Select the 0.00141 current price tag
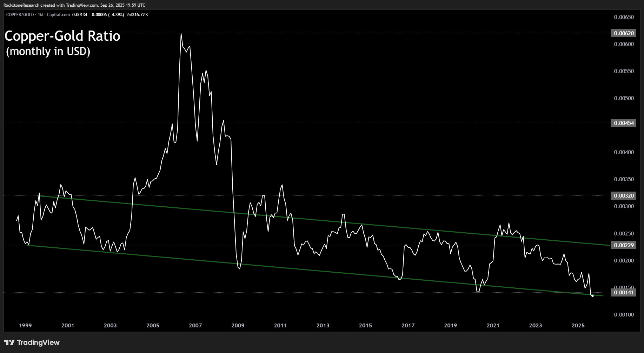Screen dimensions: 644x353 (624, 292)
